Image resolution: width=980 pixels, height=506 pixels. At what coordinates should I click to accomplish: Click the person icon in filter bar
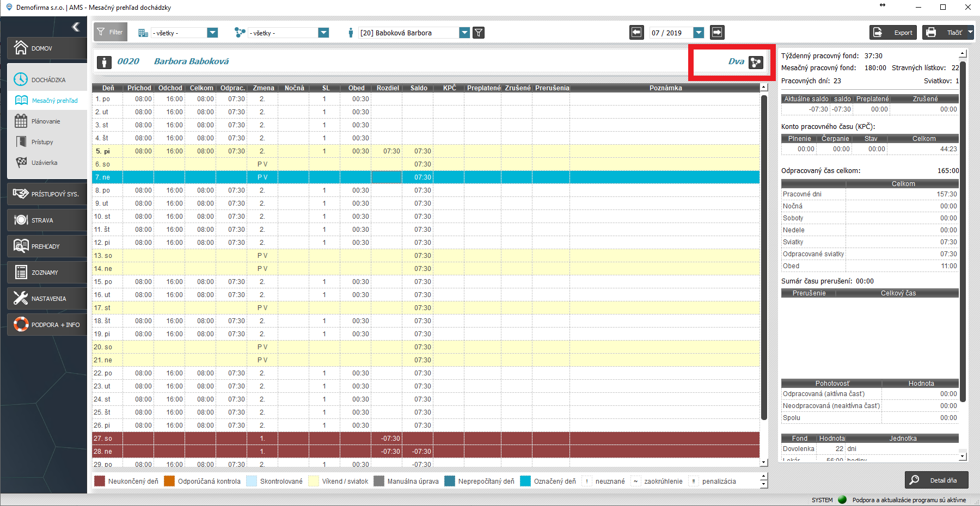pyautogui.click(x=351, y=33)
